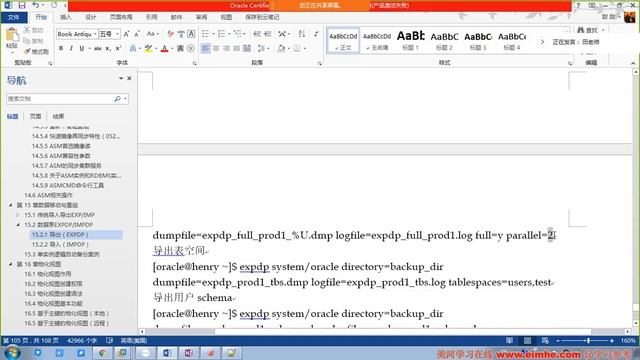The image size is (640, 360).
Task: Switch to the Insert ribbon tab
Action: pyautogui.click(x=65, y=17)
